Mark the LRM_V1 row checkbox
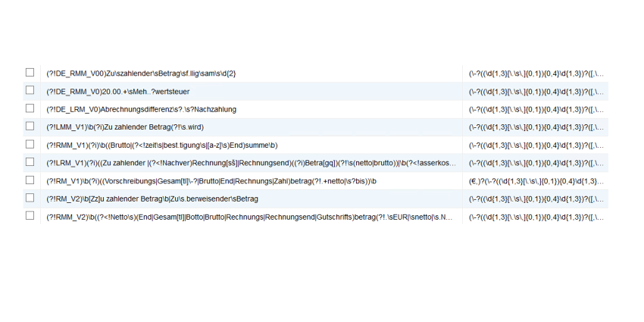 (30, 162)
